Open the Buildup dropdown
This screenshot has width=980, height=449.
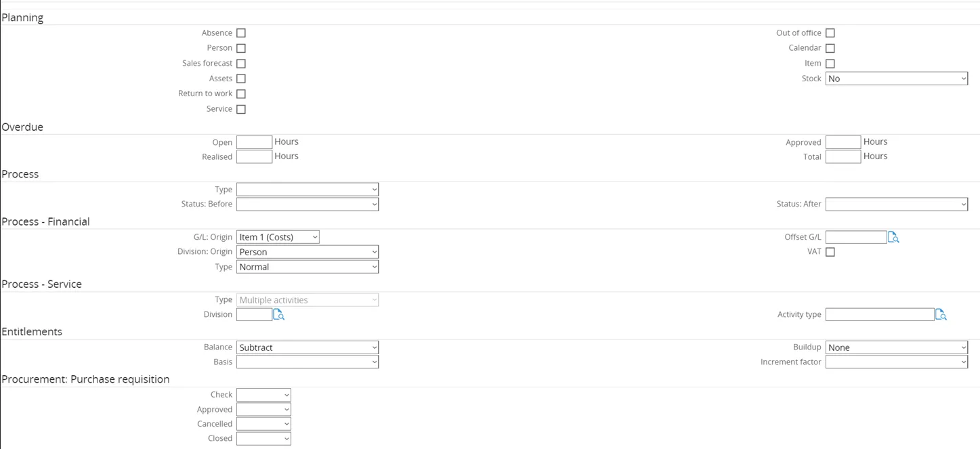(896, 347)
